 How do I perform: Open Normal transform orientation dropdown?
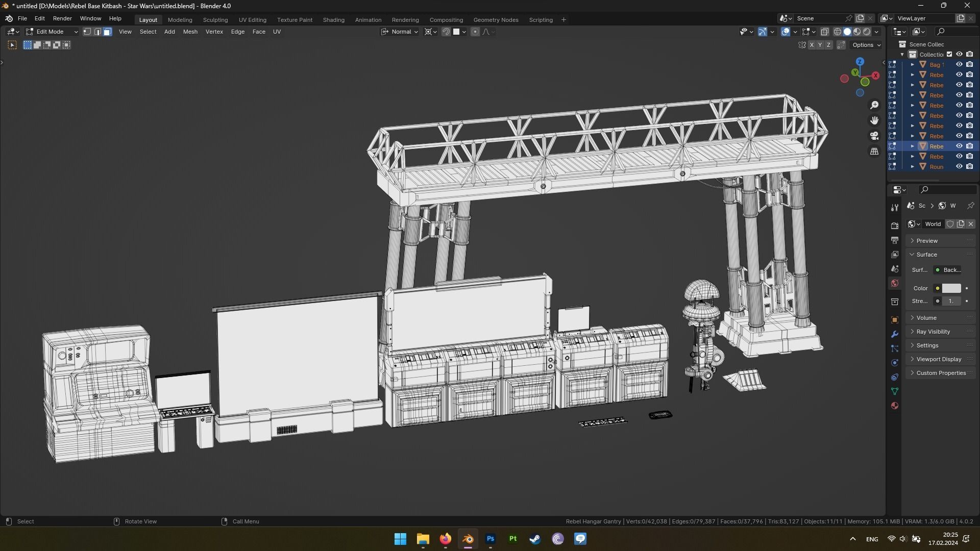pyautogui.click(x=400, y=32)
